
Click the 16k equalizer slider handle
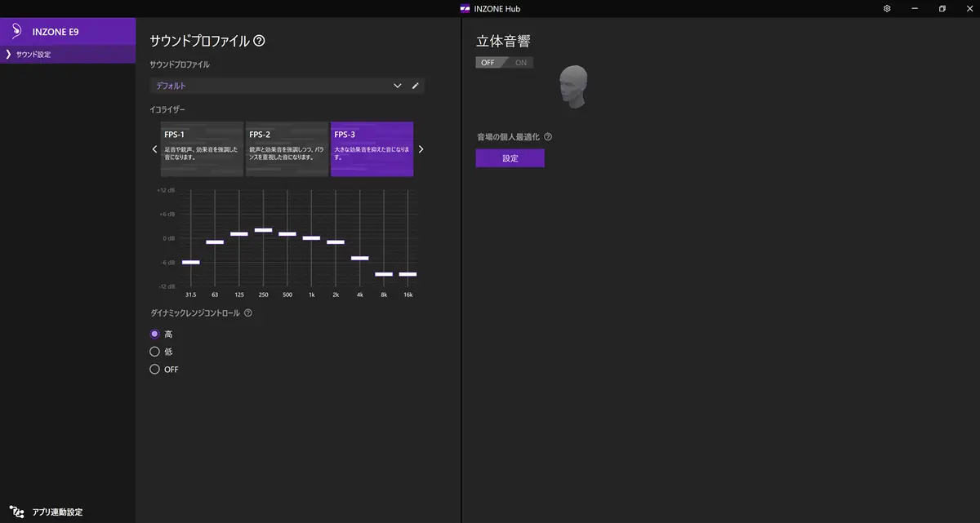[x=408, y=274]
